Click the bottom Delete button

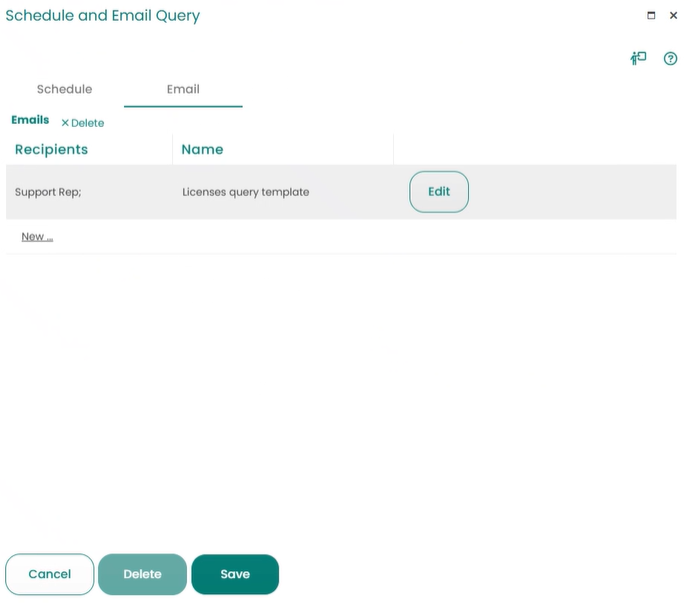(x=142, y=574)
